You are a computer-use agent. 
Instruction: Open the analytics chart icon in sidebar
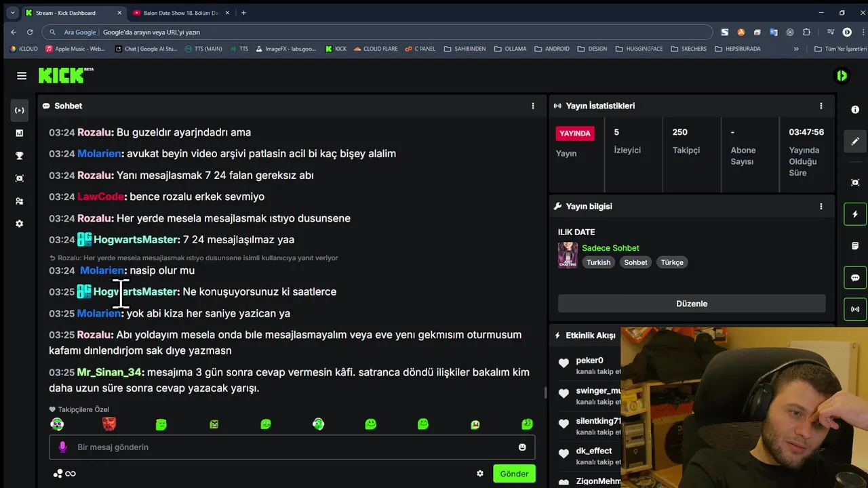19,133
